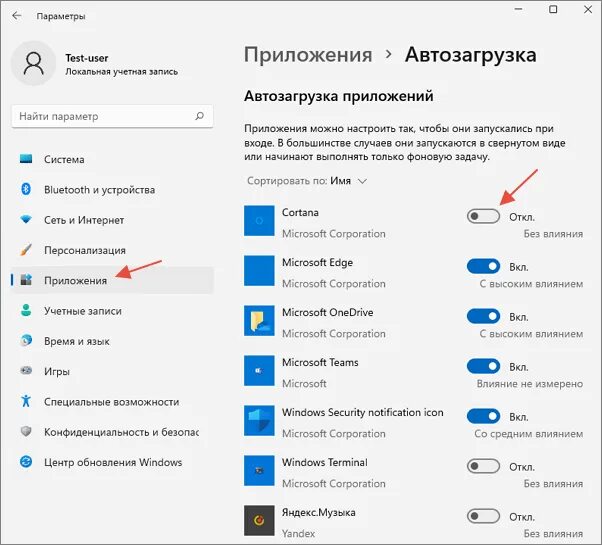The width and height of the screenshot is (602, 545).
Task: Open Персонализация settings section
Action: [112, 250]
